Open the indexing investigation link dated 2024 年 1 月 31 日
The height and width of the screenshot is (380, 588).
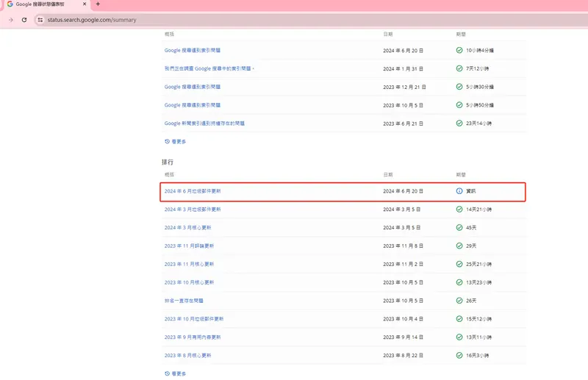click(209, 68)
